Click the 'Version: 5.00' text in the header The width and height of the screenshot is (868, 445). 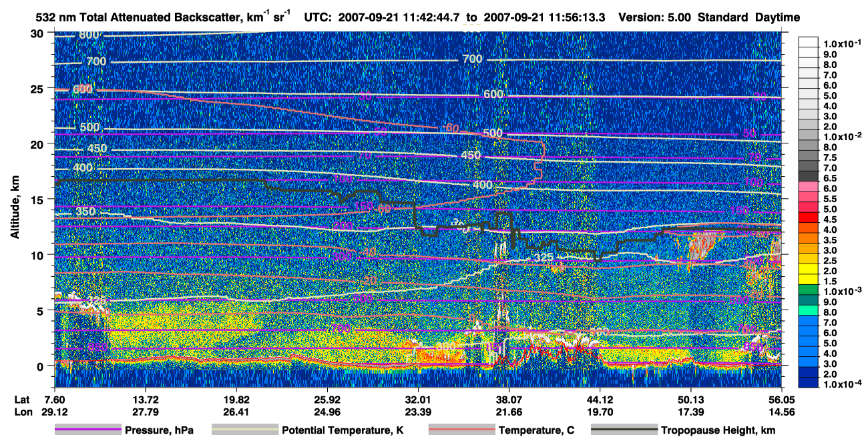click(656, 18)
